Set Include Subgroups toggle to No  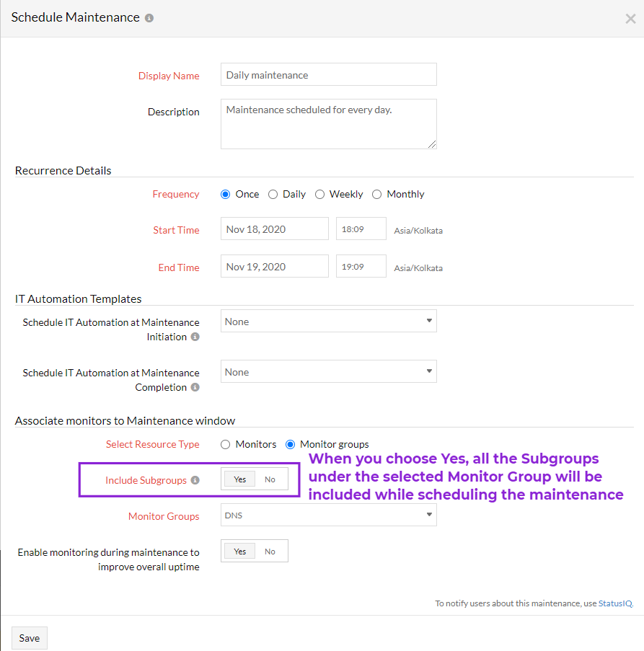(270, 479)
